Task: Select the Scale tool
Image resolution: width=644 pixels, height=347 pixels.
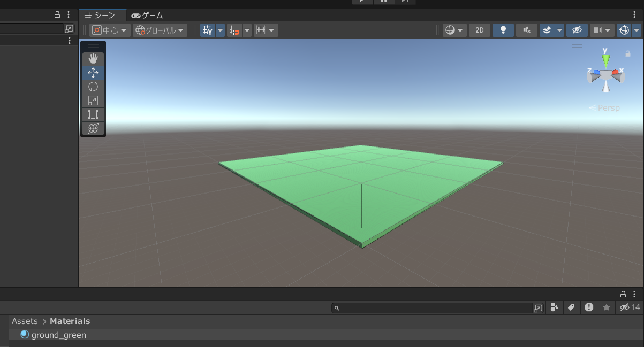Action: 93,101
